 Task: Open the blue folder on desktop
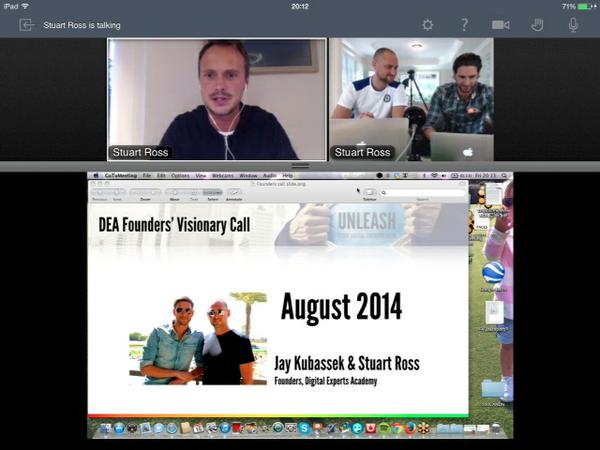(x=492, y=388)
